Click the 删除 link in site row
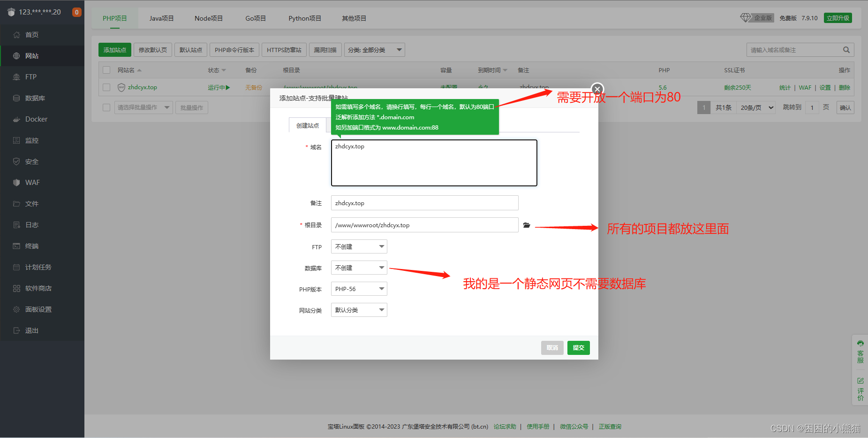The width and height of the screenshot is (868, 438). click(844, 88)
